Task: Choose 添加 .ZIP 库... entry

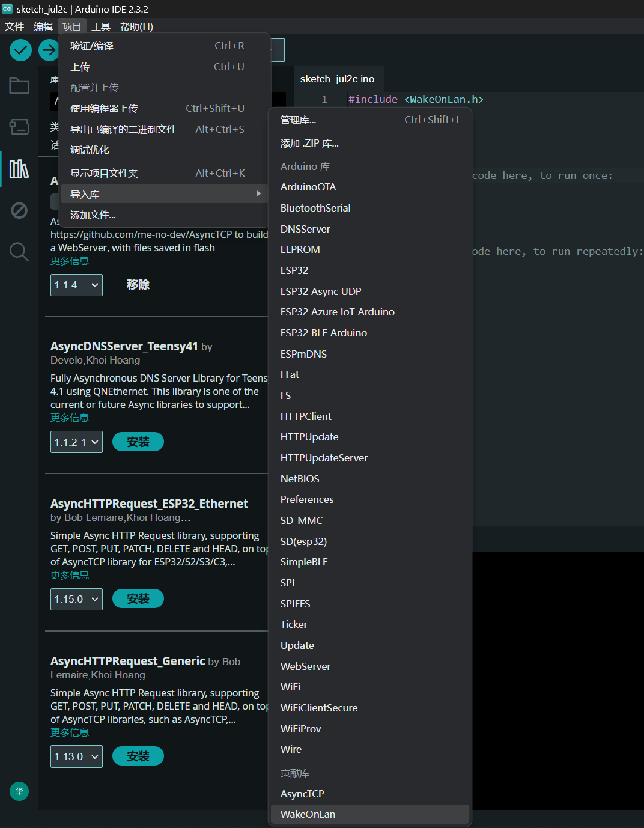Action: point(370,144)
